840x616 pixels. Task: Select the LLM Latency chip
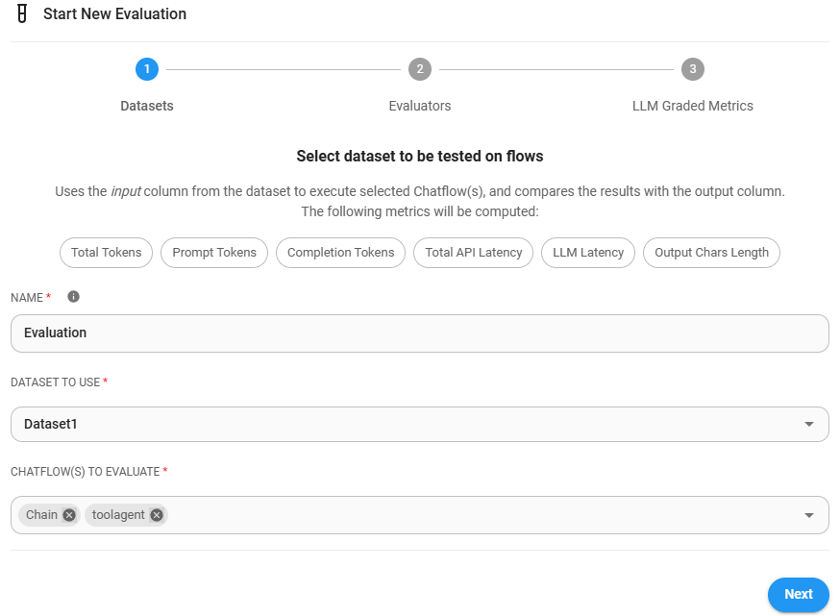click(x=588, y=253)
